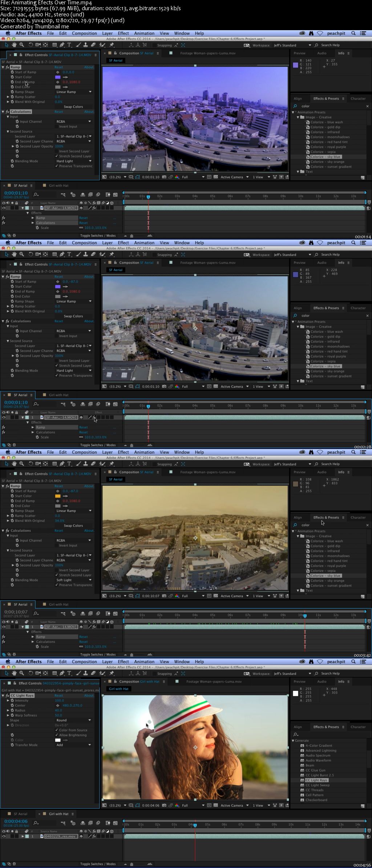Click the fx switch under the cursor on SF-Aerial layer
Screen dimensions: 372x868
click(x=94, y=417)
